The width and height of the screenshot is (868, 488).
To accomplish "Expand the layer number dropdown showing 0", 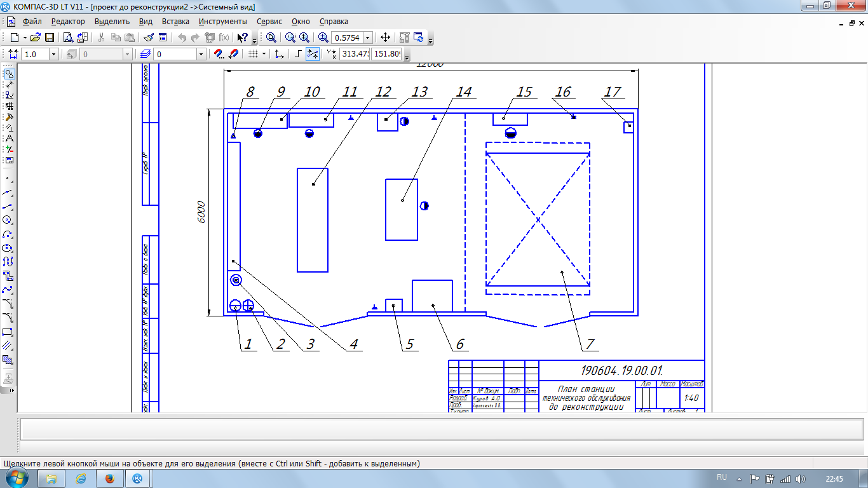I will (x=201, y=55).
